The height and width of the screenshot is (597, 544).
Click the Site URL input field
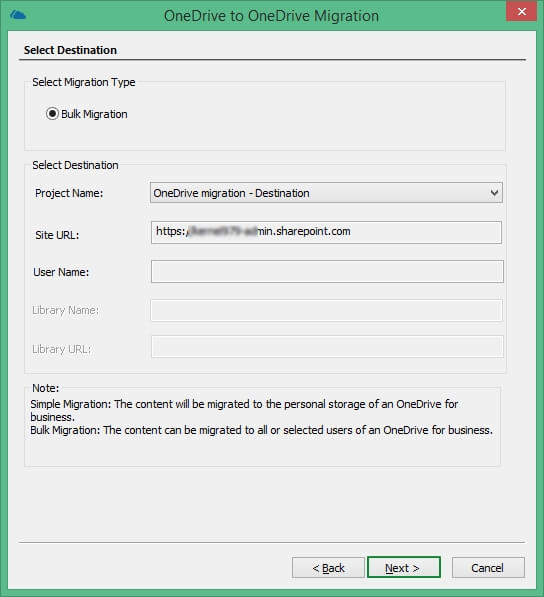(x=326, y=232)
